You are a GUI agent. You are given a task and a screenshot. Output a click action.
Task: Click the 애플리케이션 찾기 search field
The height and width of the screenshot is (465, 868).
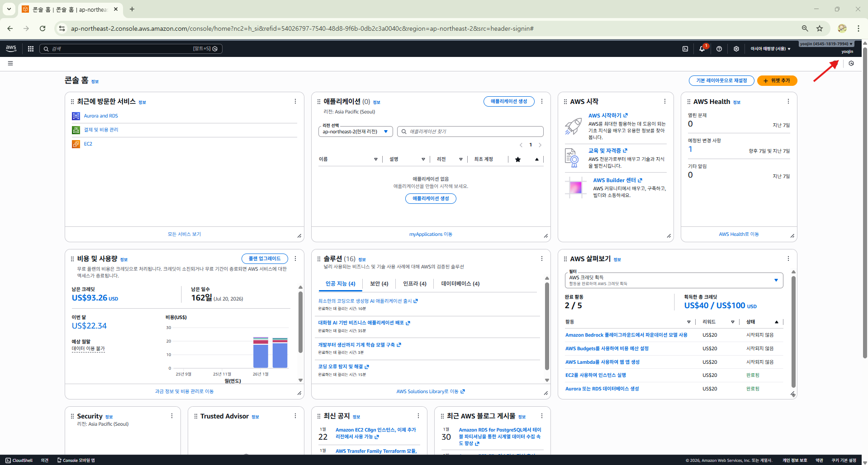click(470, 132)
